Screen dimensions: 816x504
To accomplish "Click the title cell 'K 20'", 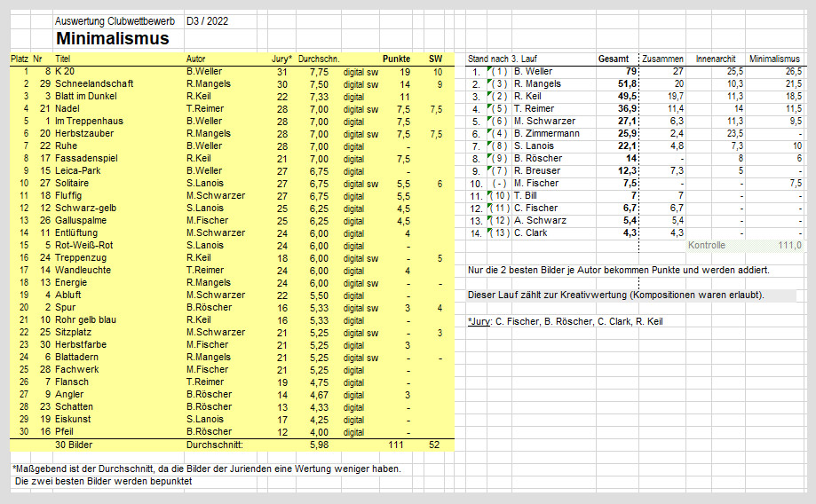I will [65, 71].
